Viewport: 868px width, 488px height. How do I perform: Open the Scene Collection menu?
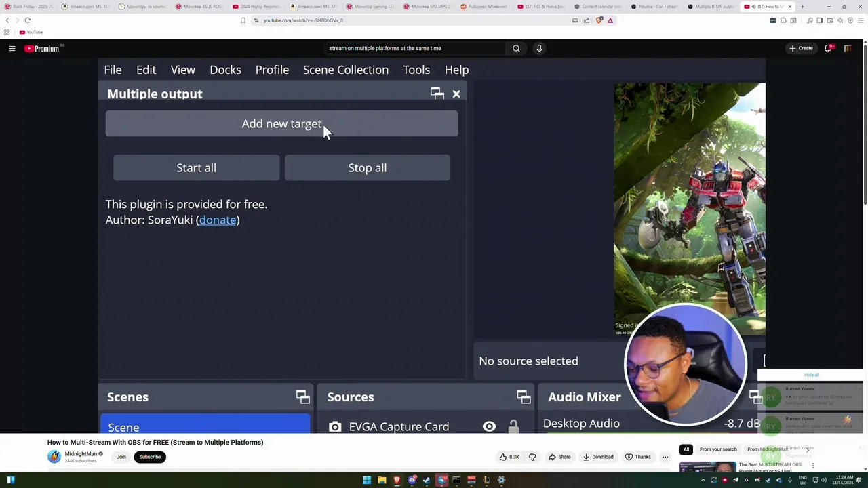point(346,70)
